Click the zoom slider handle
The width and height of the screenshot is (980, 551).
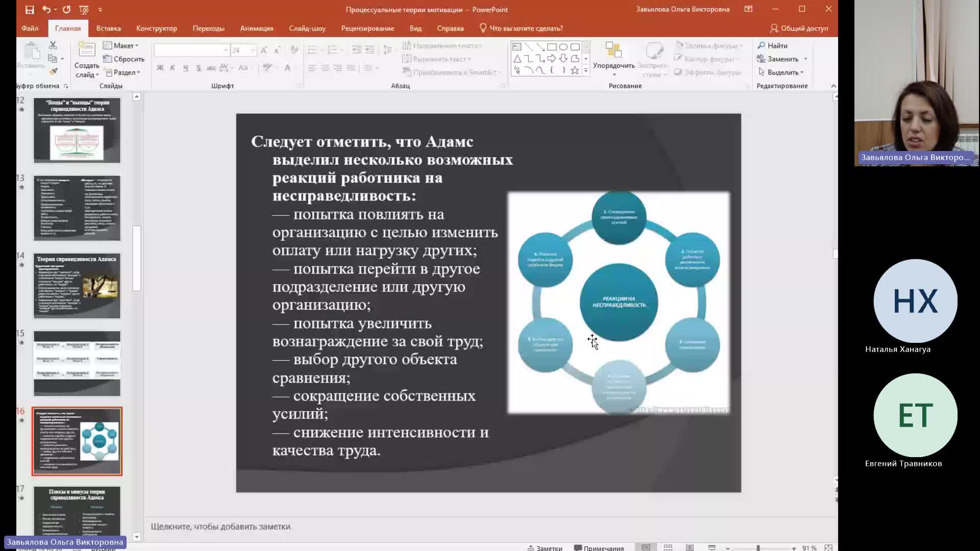(758, 548)
